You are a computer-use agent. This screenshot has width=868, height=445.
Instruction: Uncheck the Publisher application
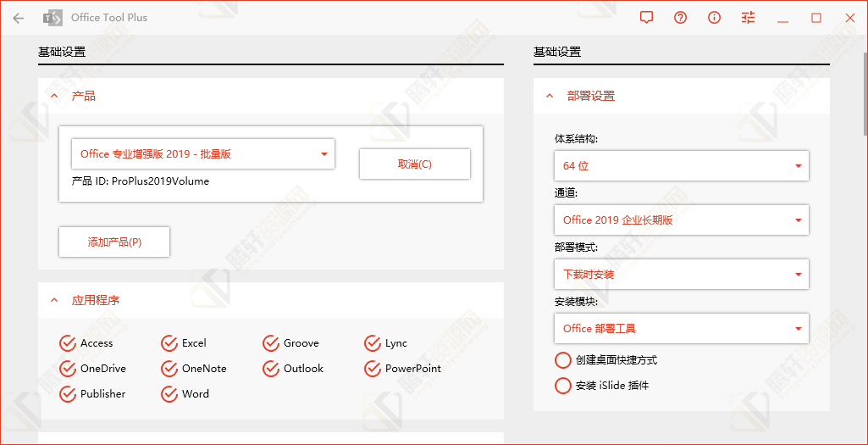[68, 394]
